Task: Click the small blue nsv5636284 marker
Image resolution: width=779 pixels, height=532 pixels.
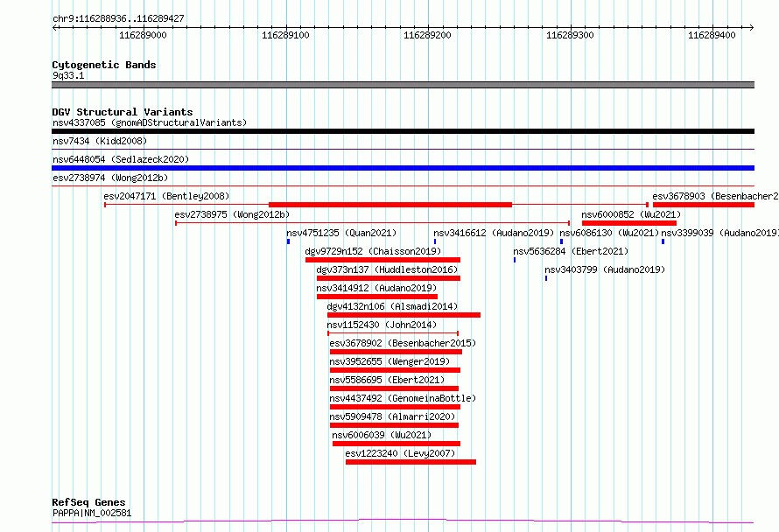Action: (515, 260)
